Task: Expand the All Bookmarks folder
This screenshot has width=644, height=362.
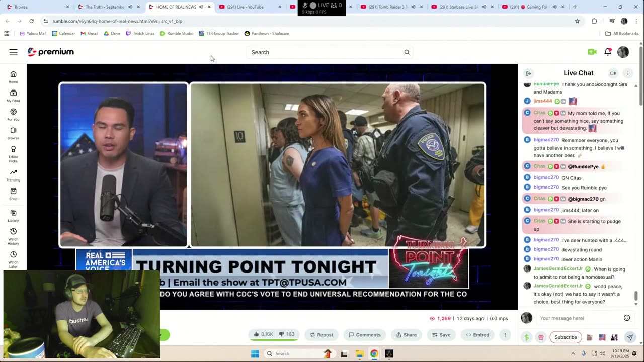Action: (x=622, y=33)
